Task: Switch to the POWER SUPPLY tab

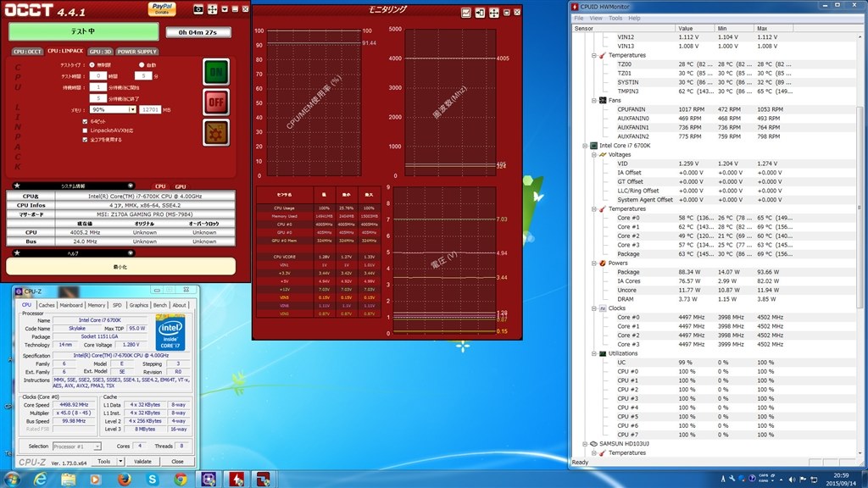Action: (x=136, y=52)
